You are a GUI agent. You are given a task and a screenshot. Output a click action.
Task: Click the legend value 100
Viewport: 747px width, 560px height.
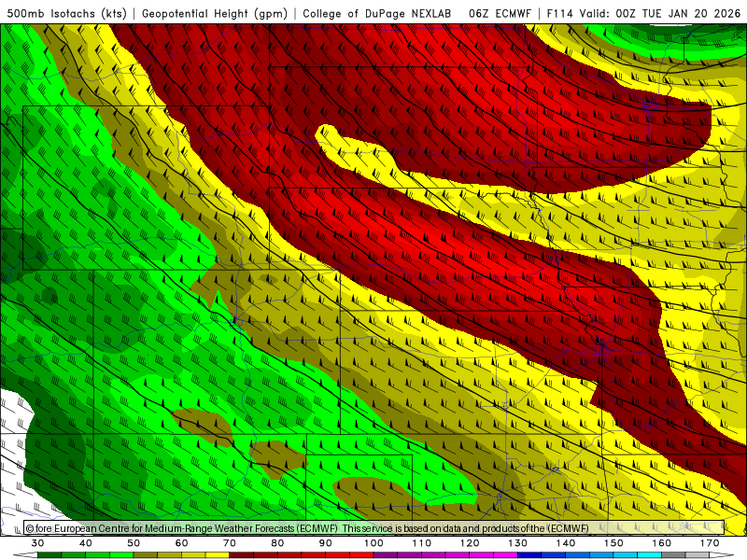point(374,543)
